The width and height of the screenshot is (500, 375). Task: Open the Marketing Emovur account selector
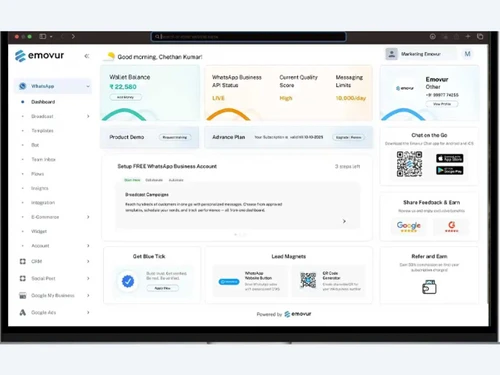(422, 54)
